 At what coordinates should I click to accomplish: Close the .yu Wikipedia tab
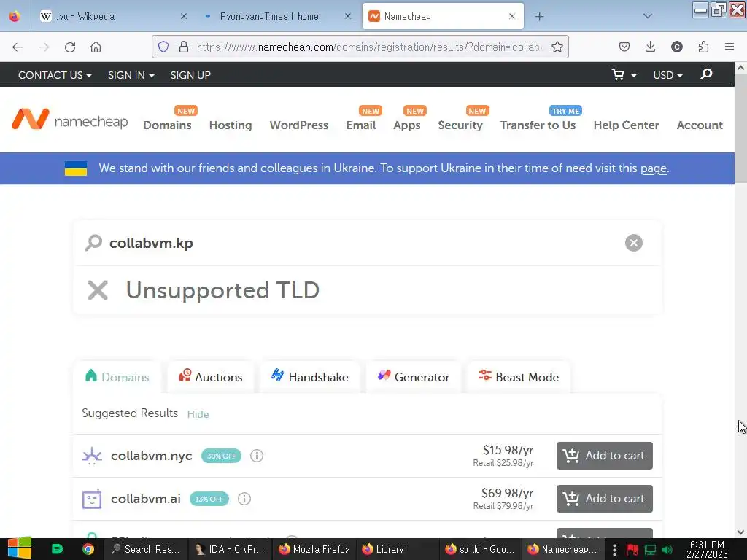point(183,16)
